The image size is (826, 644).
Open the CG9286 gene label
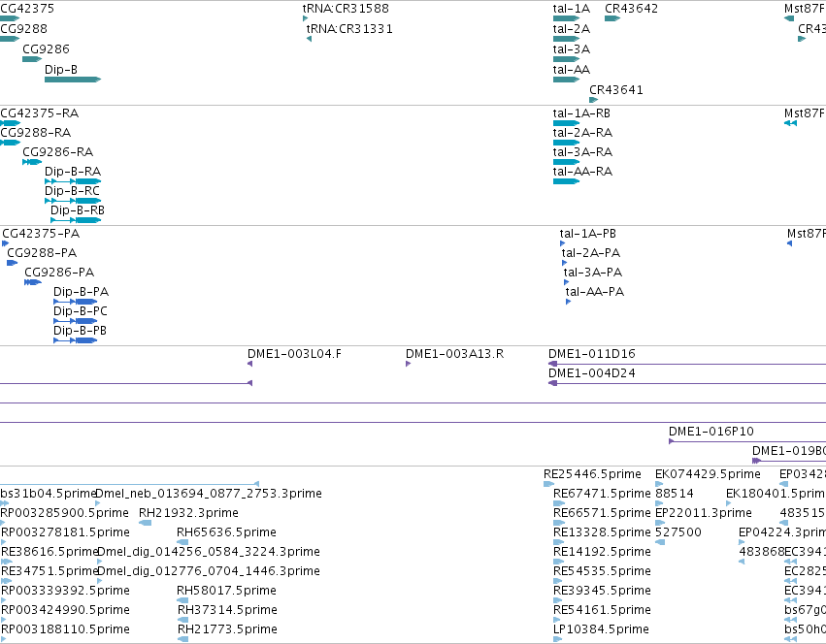pos(46,49)
